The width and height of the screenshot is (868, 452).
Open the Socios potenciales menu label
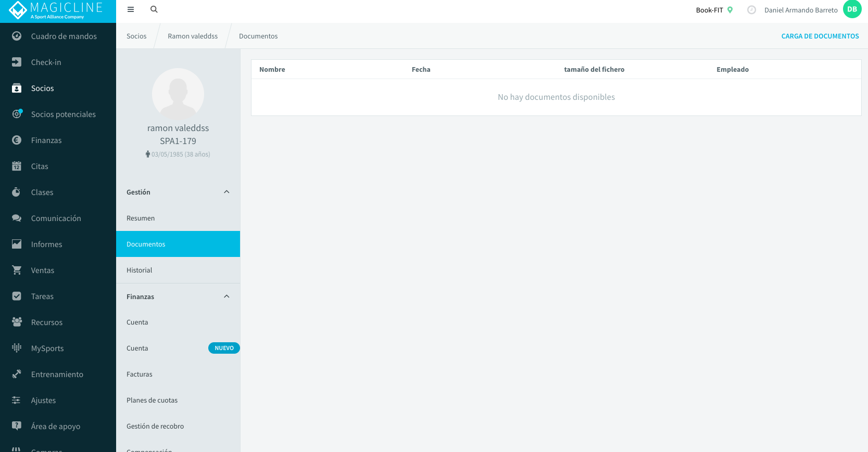pyautogui.click(x=64, y=114)
